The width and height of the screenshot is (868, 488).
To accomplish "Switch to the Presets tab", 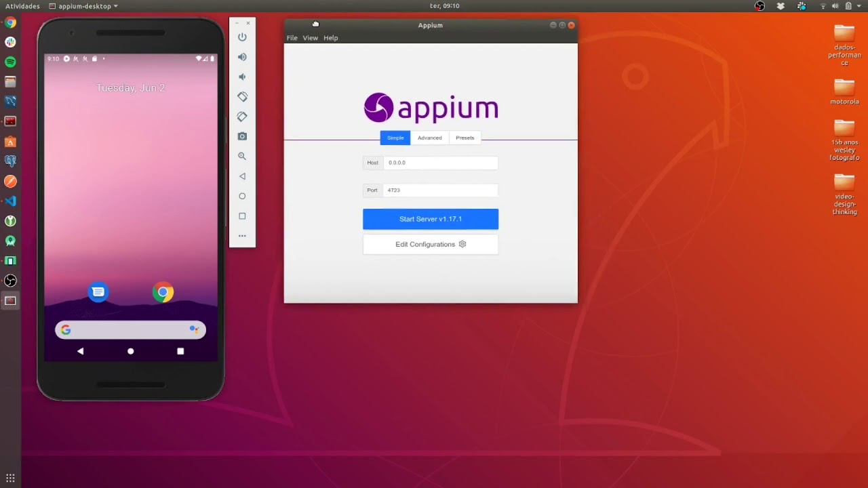I will click(x=465, y=138).
